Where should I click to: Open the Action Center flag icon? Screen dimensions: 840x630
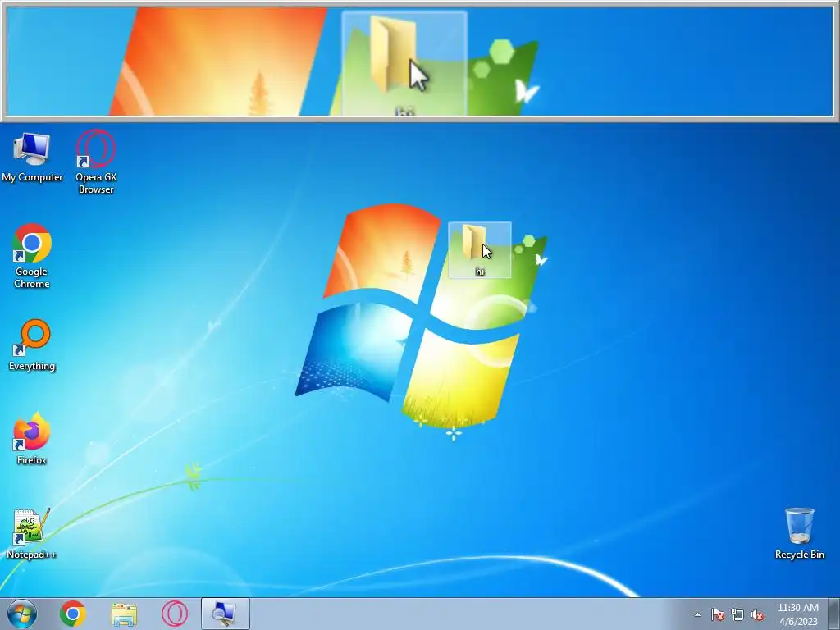coord(718,614)
